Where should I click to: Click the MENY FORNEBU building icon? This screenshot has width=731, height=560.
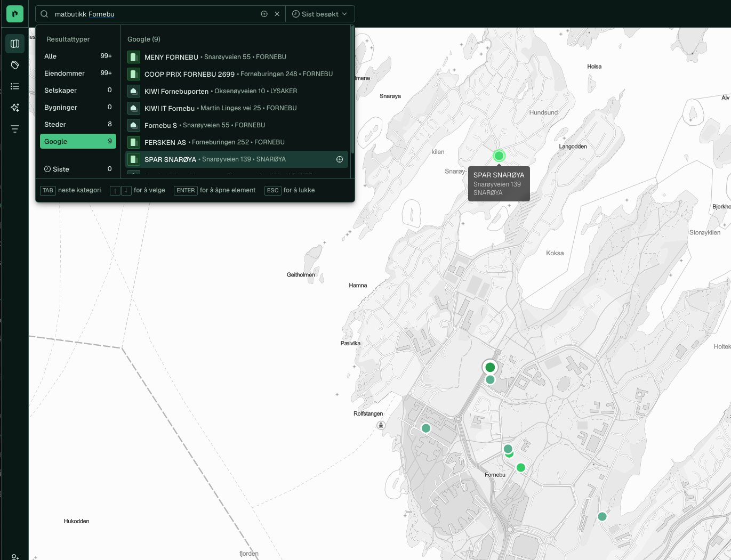point(134,57)
